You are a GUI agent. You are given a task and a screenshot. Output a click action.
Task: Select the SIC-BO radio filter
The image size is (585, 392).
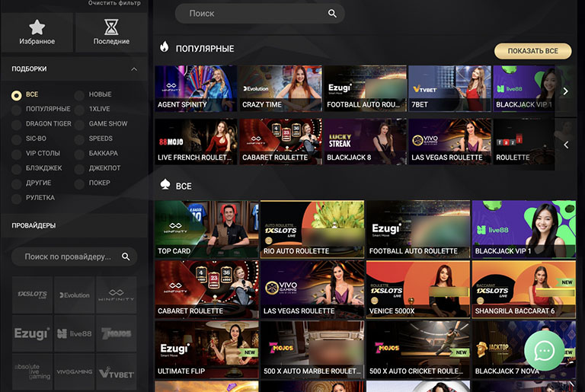[x=17, y=139]
